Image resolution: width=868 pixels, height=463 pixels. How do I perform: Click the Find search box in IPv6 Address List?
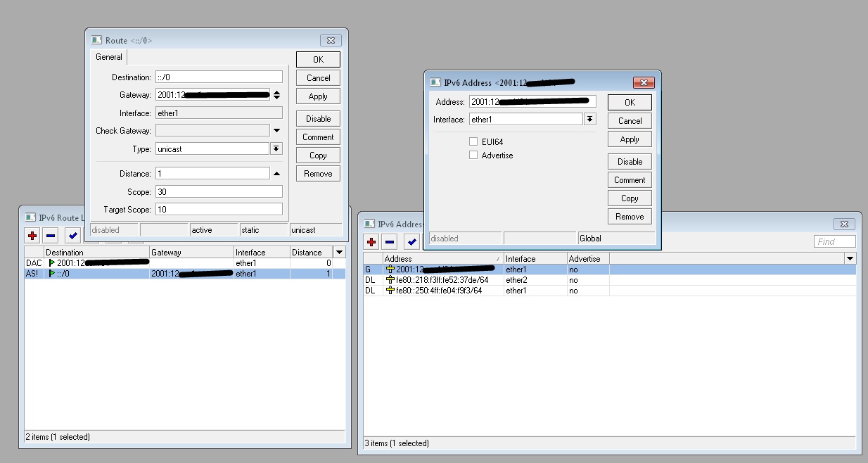point(835,241)
